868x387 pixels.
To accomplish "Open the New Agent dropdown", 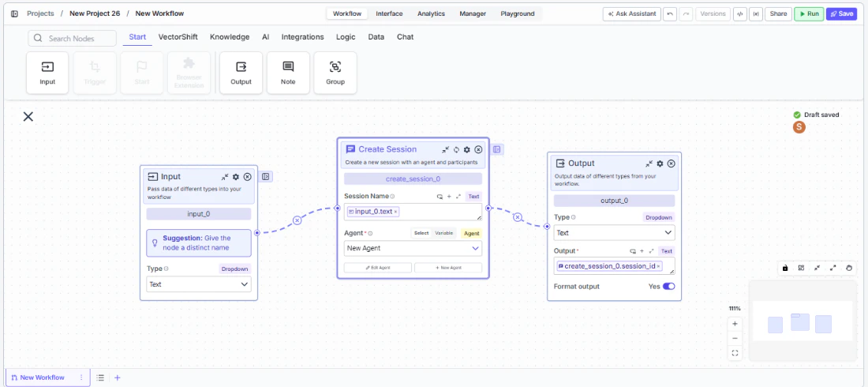I will pyautogui.click(x=413, y=248).
